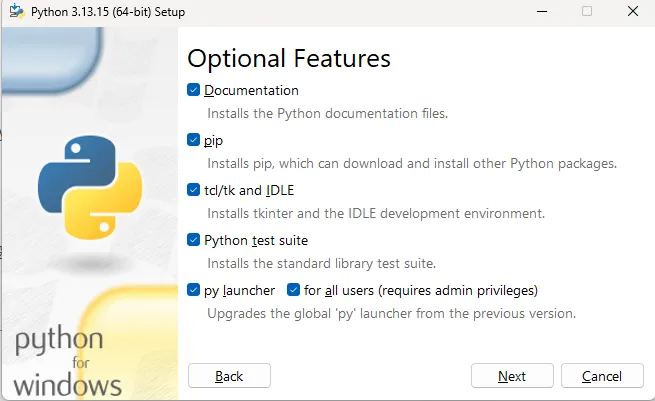Toggle the pip checkbox
This screenshot has width=655, height=401.
pos(193,140)
